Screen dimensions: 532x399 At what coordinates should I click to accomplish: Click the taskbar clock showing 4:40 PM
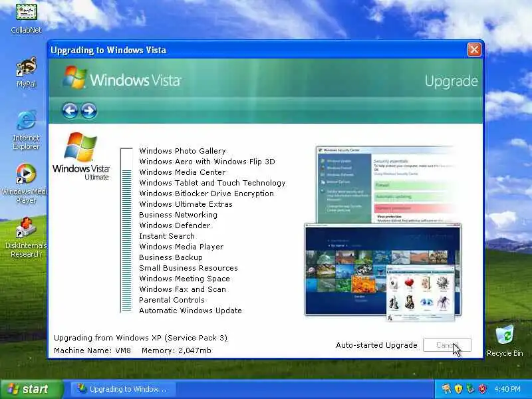pos(507,389)
